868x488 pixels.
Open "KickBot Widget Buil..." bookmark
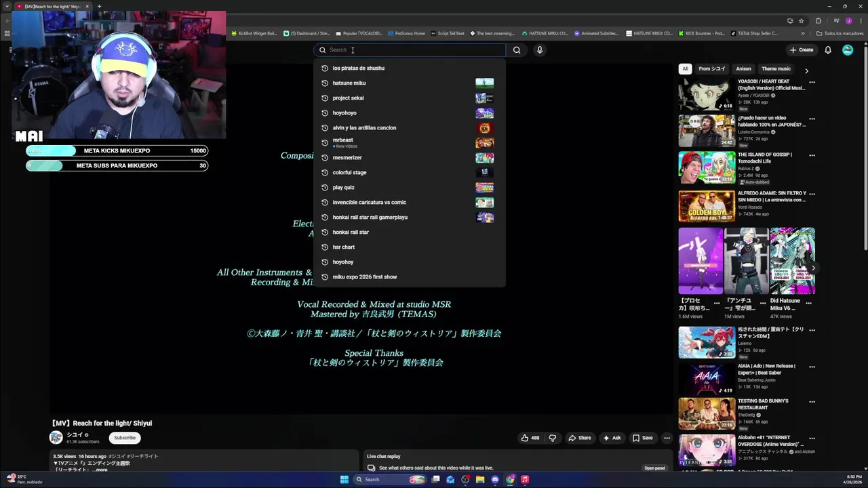click(254, 33)
